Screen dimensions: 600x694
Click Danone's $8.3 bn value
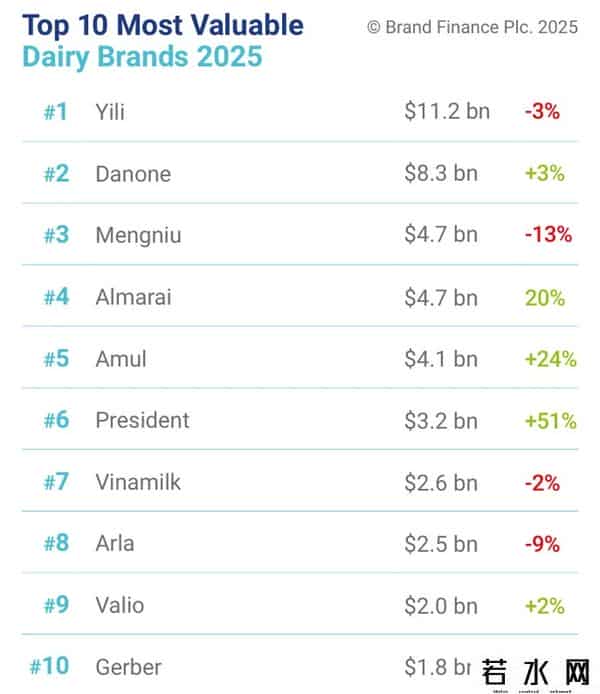click(x=441, y=173)
